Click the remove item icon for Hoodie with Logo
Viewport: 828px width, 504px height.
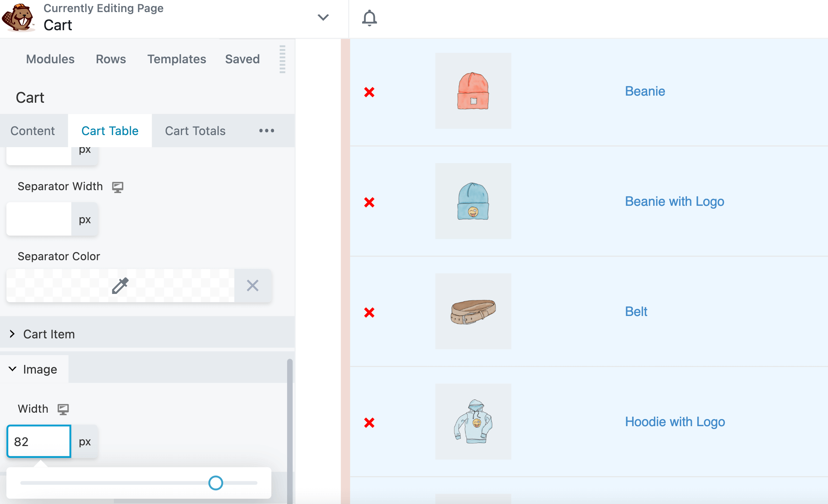tap(370, 422)
